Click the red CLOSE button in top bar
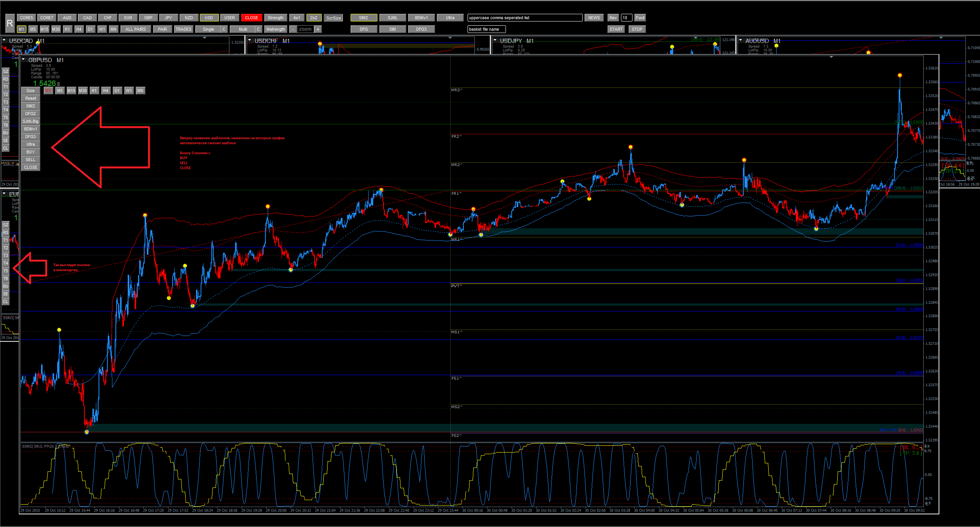Image resolution: width=980 pixels, height=527 pixels. [252, 18]
